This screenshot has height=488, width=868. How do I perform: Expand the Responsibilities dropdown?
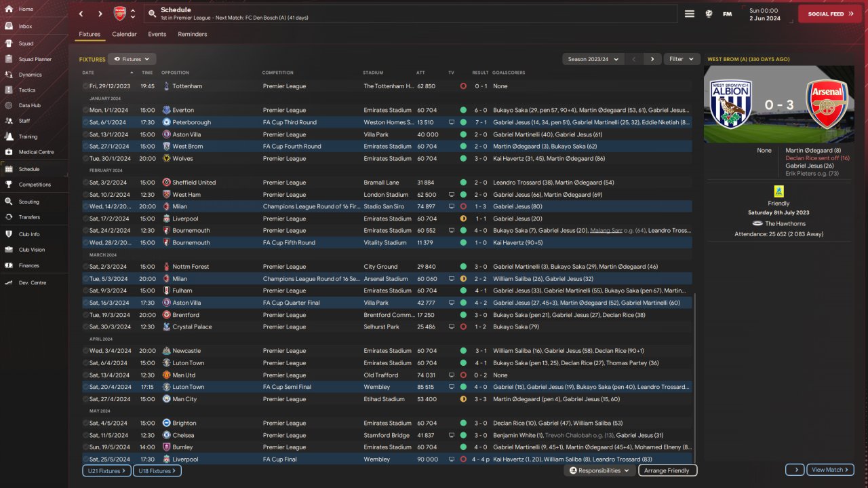[599, 470]
